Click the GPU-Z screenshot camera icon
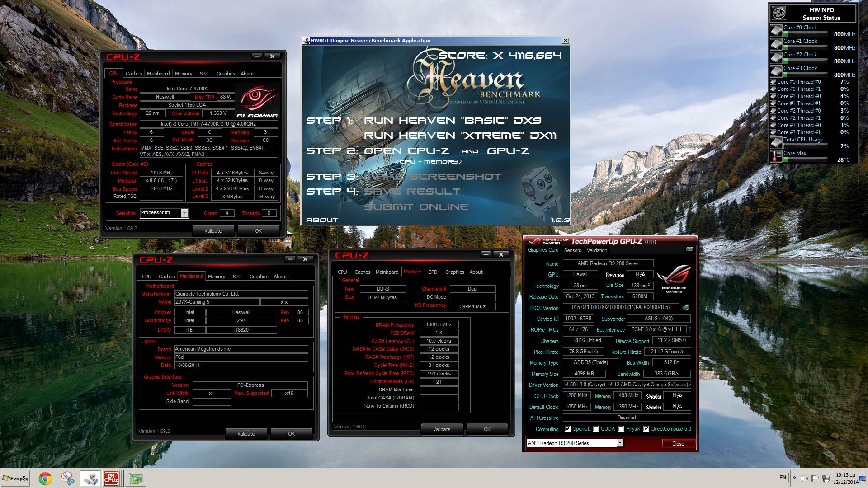 tap(689, 249)
